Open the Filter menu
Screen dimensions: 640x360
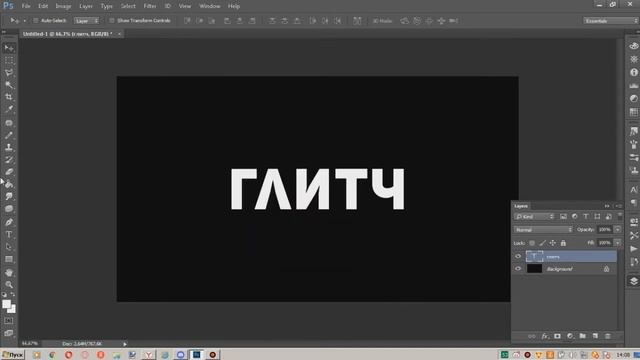(150, 6)
